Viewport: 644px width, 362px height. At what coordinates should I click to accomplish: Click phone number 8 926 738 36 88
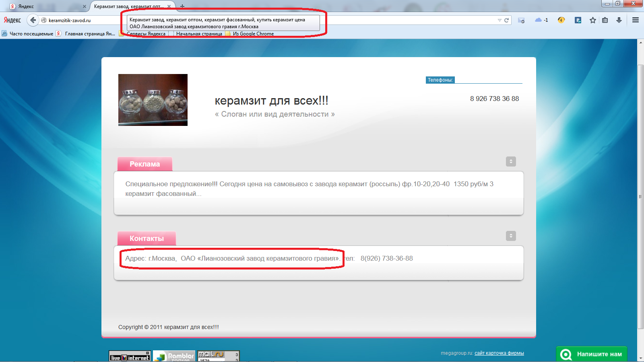(x=495, y=99)
